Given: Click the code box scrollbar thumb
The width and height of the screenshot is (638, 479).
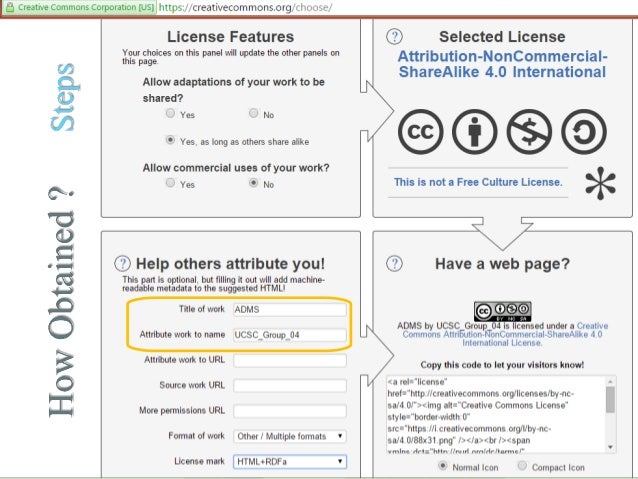Looking at the screenshot, I should [x=610, y=399].
